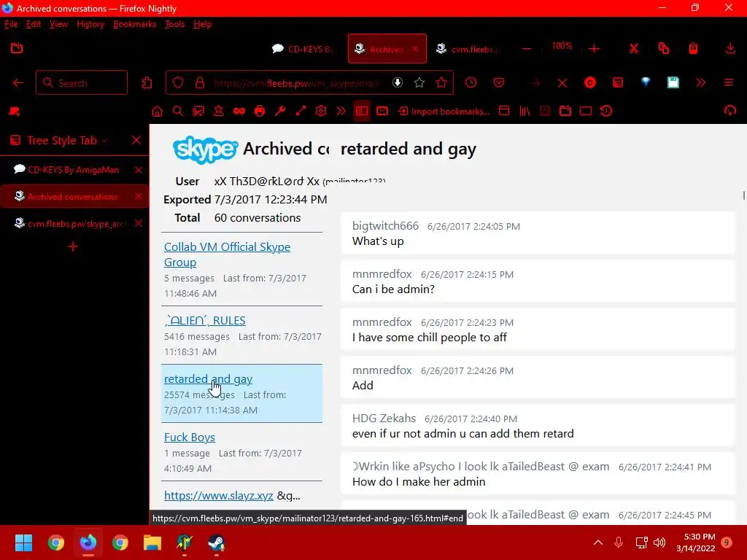747x560 pixels.
Task: Open the Help menu
Action: tap(202, 24)
